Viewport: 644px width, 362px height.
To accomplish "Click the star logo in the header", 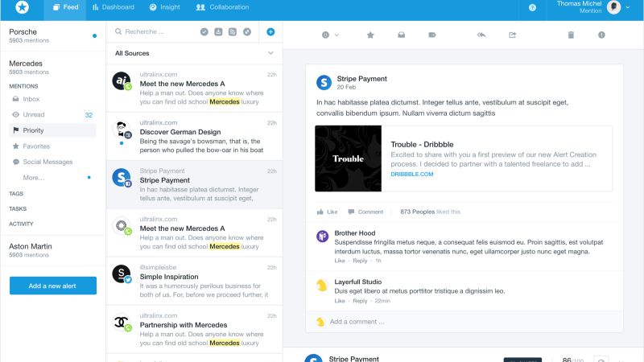I will 23,7.
